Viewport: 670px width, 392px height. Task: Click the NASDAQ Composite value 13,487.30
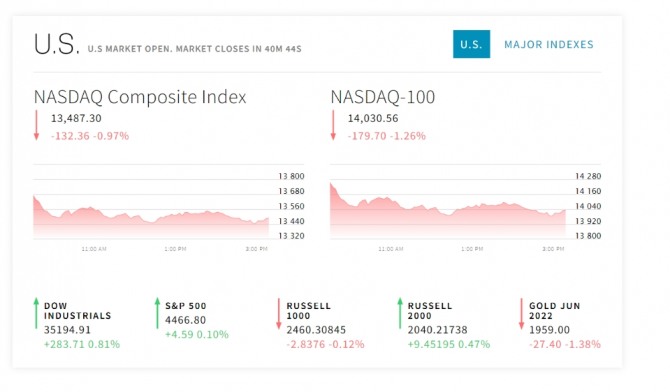[76, 118]
